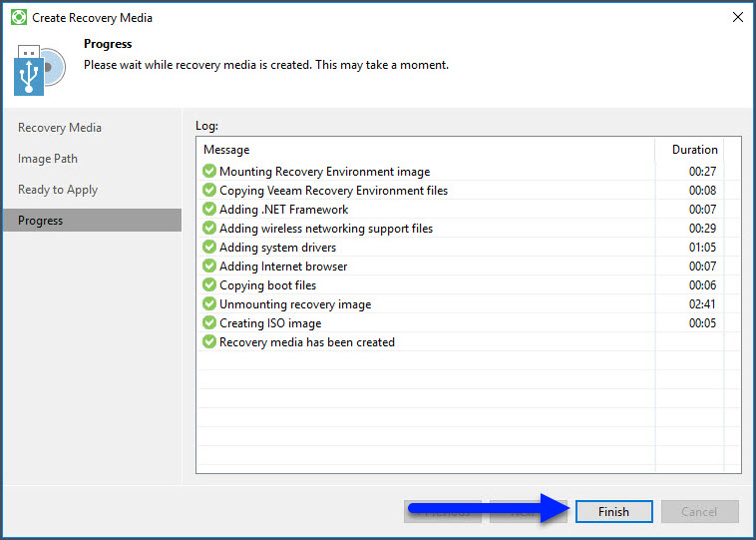The height and width of the screenshot is (540, 756).
Task: Select the Progress step in sidebar
Action: pos(41,221)
